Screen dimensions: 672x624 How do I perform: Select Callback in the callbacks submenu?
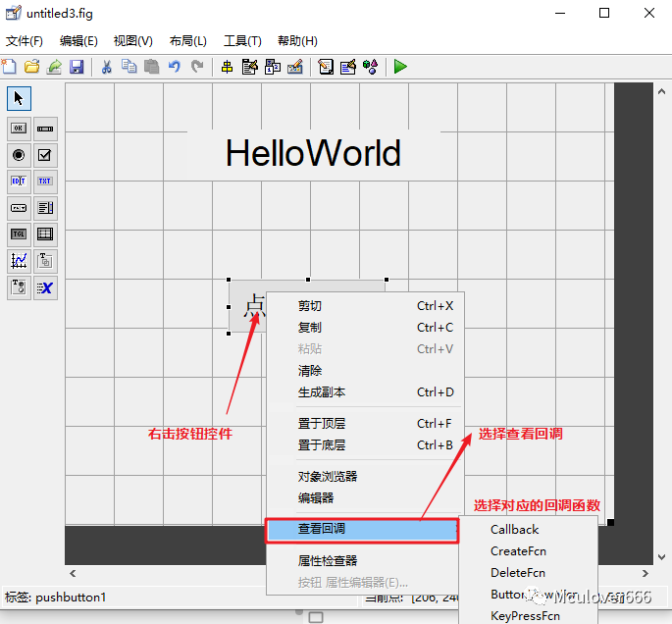(x=528, y=530)
